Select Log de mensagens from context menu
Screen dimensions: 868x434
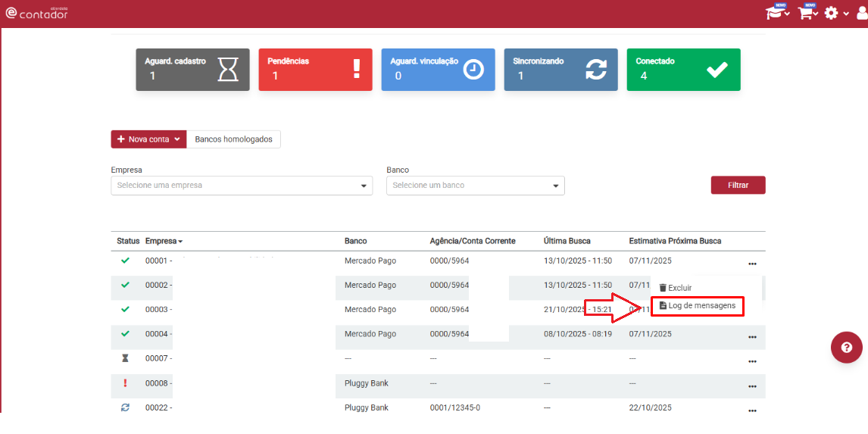697,306
